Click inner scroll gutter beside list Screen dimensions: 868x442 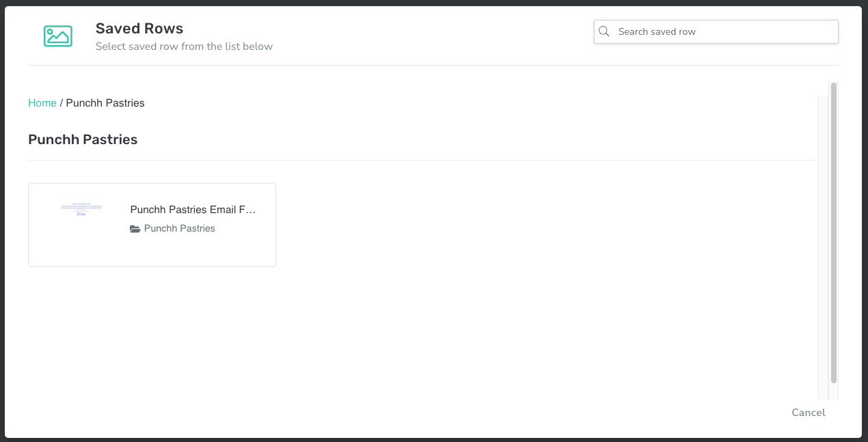823,247
